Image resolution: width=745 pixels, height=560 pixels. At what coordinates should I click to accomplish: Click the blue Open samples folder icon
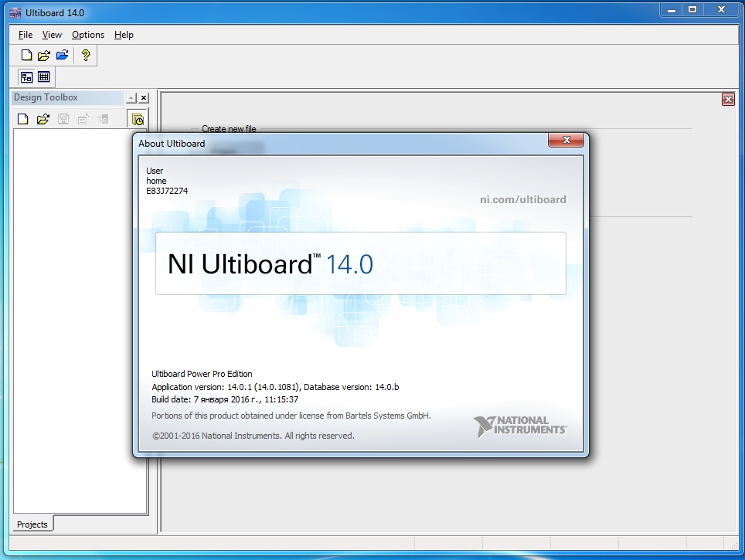(x=63, y=55)
